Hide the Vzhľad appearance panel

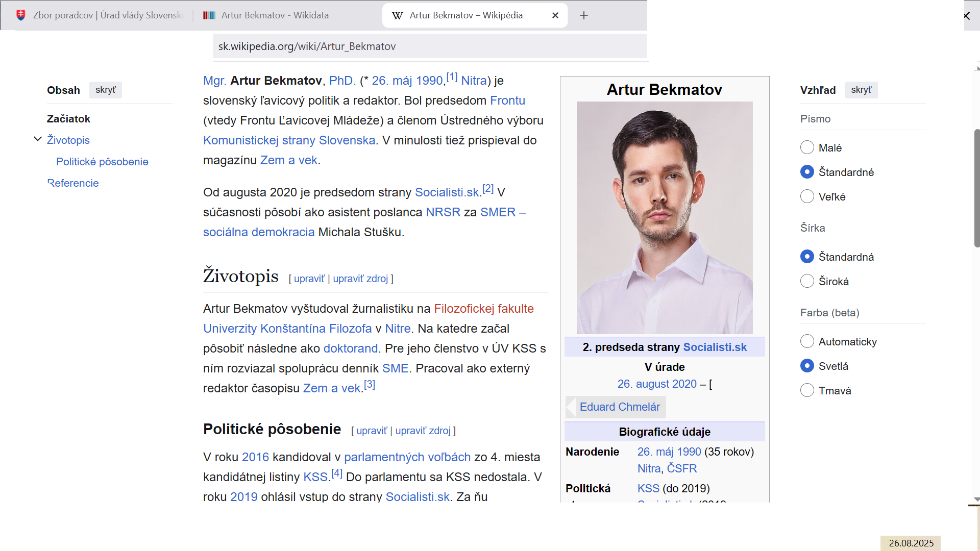[862, 90]
